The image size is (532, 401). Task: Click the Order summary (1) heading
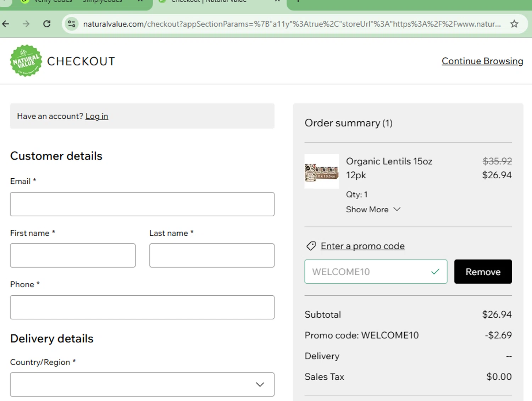tap(348, 123)
